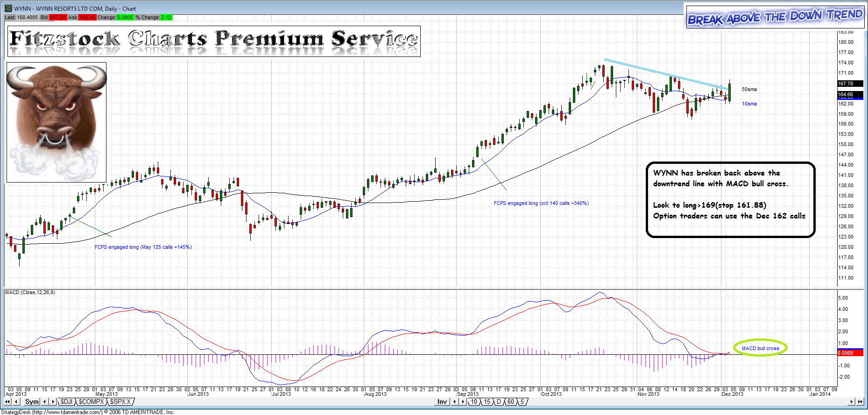Viewport: 868px width, 415px height.
Task: Select the angry bull image thumbnail
Action: pos(56,122)
